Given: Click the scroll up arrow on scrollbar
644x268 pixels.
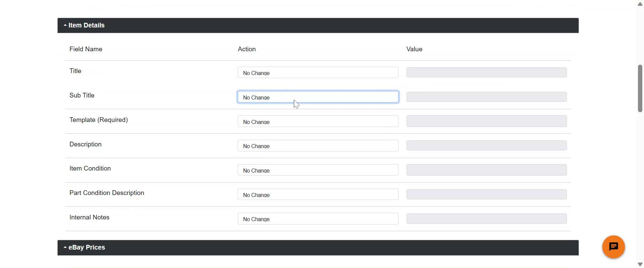Looking at the screenshot, I should pyautogui.click(x=640, y=4).
